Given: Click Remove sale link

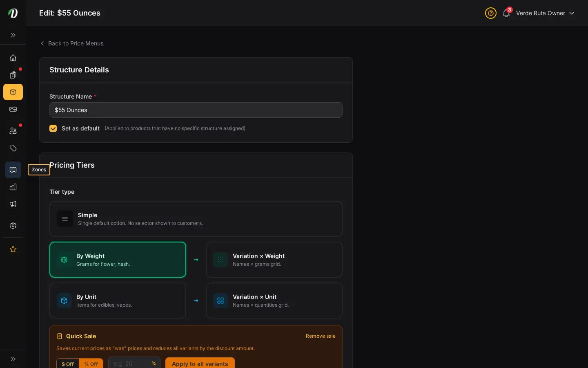Looking at the screenshot, I should 321,336.
